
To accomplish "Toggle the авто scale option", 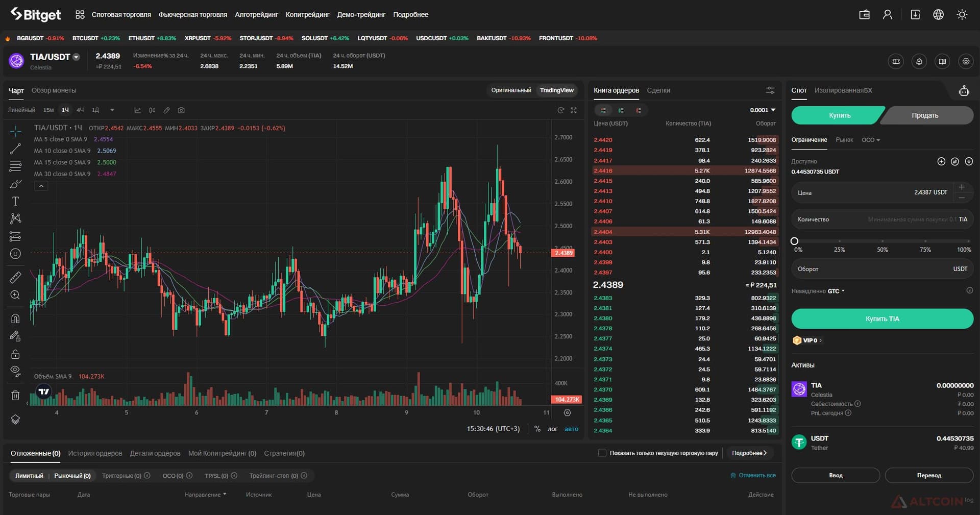I will point(571,429).
